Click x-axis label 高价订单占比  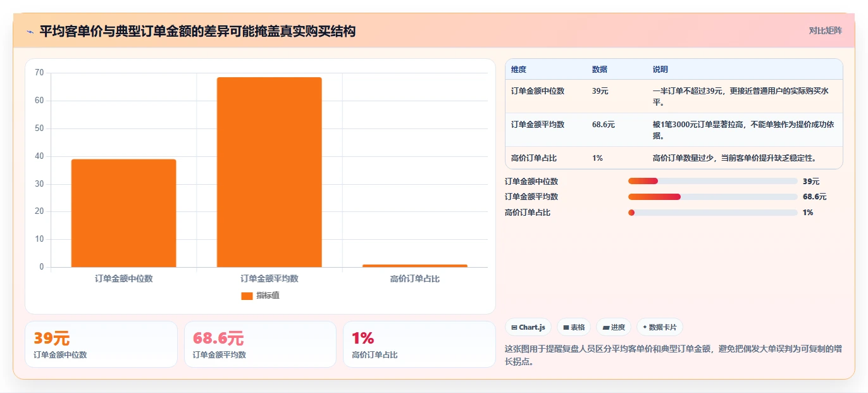point(414,278)
